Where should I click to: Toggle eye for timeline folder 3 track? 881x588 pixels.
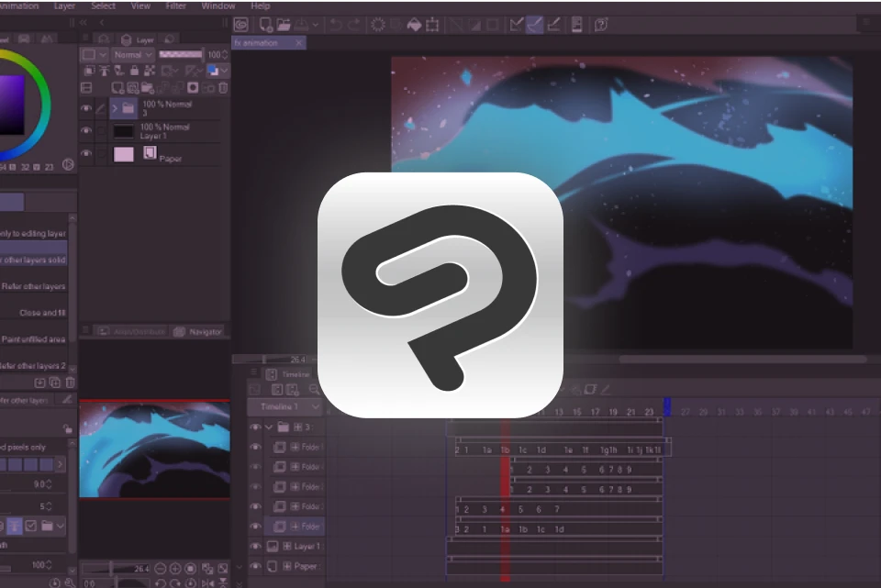pyautogui.click(x=255, y=427)
